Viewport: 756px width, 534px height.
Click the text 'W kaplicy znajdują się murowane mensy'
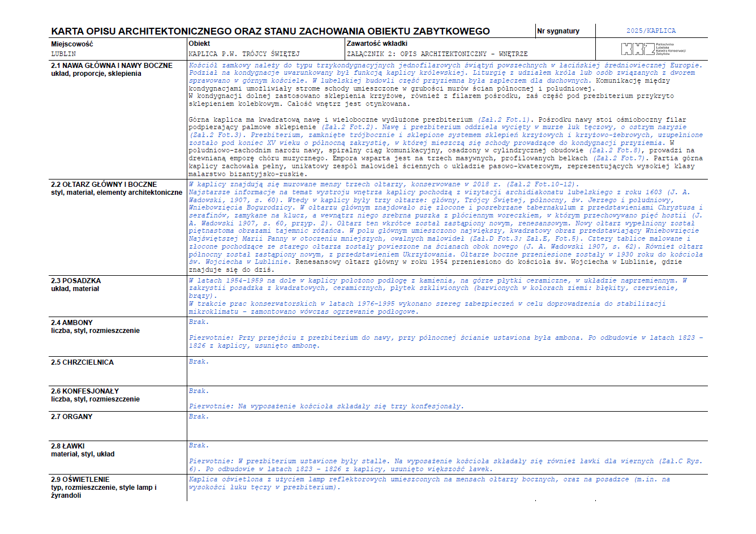[265, 185]
